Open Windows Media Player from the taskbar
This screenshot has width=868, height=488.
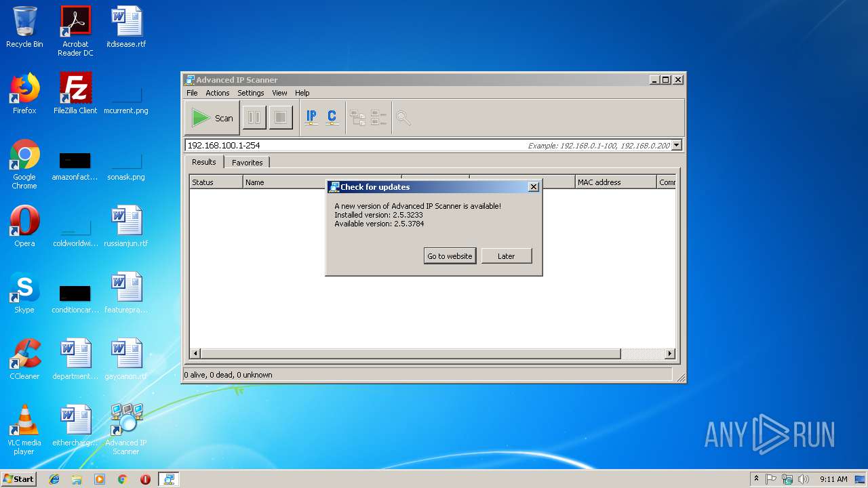tap(100, 479)
